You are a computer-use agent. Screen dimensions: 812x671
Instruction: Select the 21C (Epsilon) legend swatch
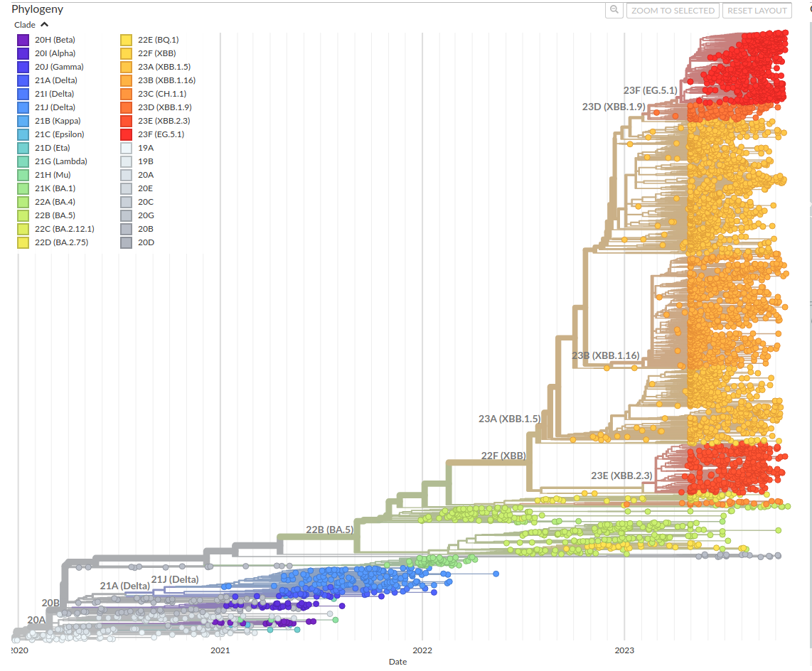click(x=23, y=134)
